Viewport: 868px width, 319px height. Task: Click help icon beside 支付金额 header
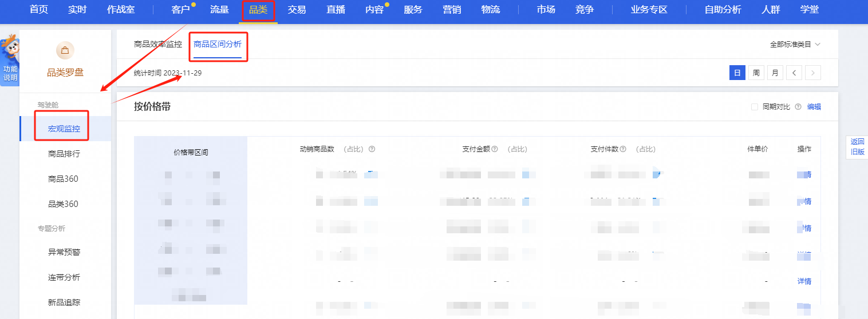coord(494,149)
